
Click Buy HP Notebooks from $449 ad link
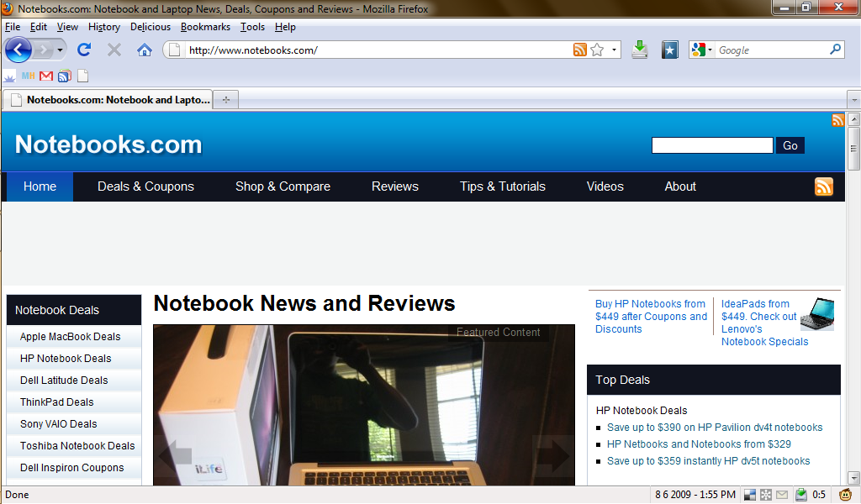[651, 317]
